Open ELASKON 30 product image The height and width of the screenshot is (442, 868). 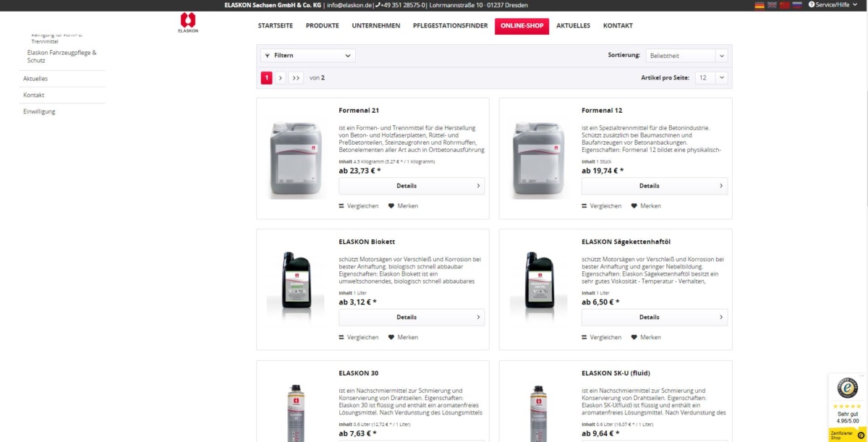pyautogui.click(x=296, y=412)
